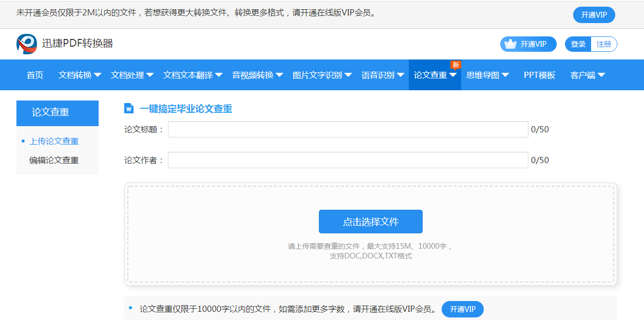Open the 文档转换 menu item
Image resolution: width=644 pixels, height=320 pixels.
click(75, 75)
